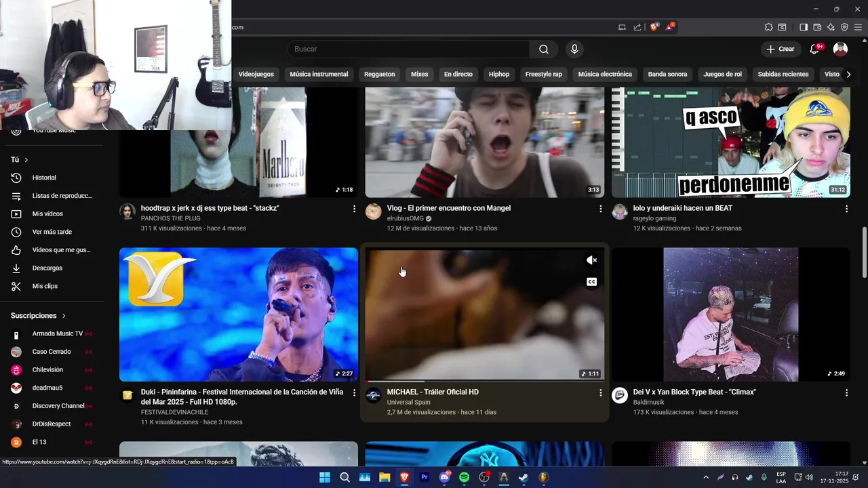The width and height of the screenshot is (868, 488).
Task: Select the Música electrónica chip
Action: 605,74
